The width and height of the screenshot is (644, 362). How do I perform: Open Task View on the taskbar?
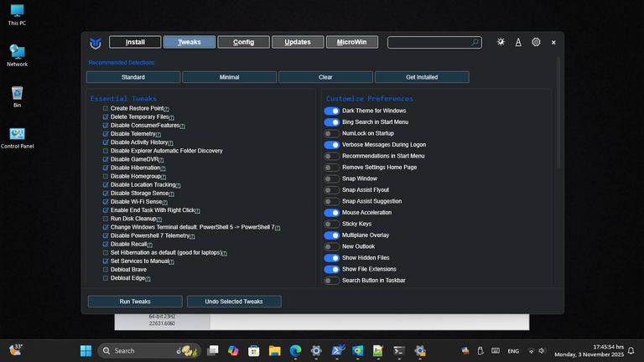tap(213, 351)
